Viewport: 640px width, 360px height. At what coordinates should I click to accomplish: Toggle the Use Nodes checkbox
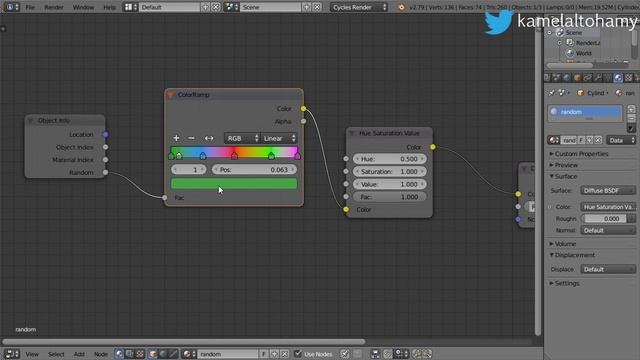(298, 353)
